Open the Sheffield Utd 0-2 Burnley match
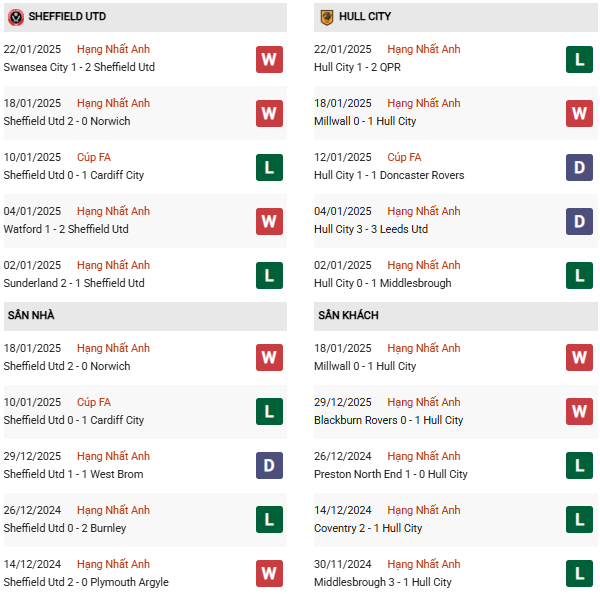Viewport: 600px width, 594px height. [65, 528]
